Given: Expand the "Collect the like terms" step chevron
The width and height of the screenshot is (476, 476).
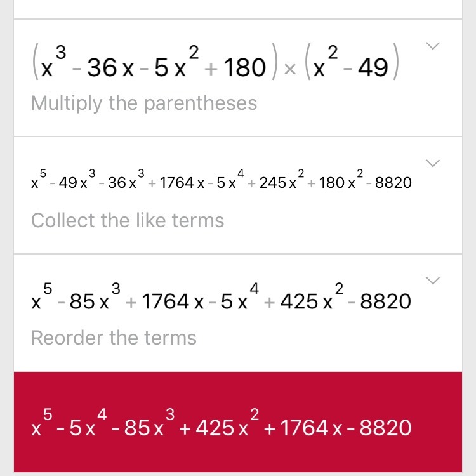Looking at the screenshot, I should pos(433,164).
